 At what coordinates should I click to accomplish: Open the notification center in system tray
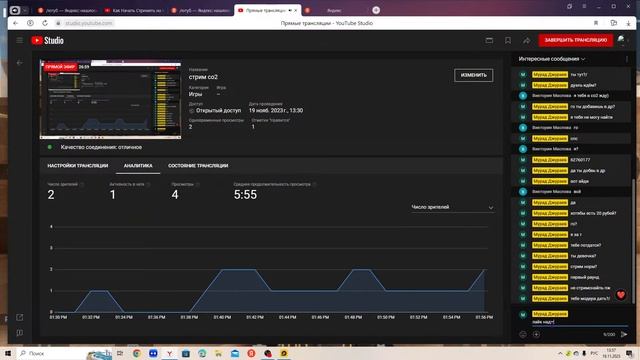629,353
